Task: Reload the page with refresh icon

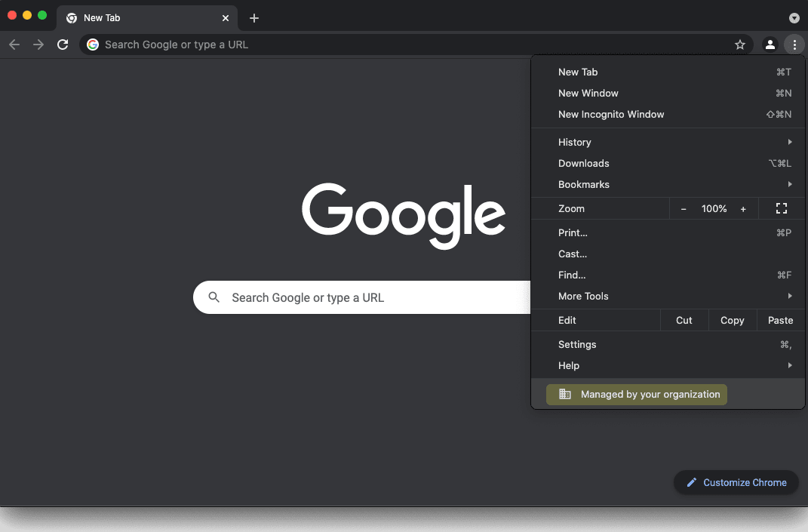Action: point(63,45)
